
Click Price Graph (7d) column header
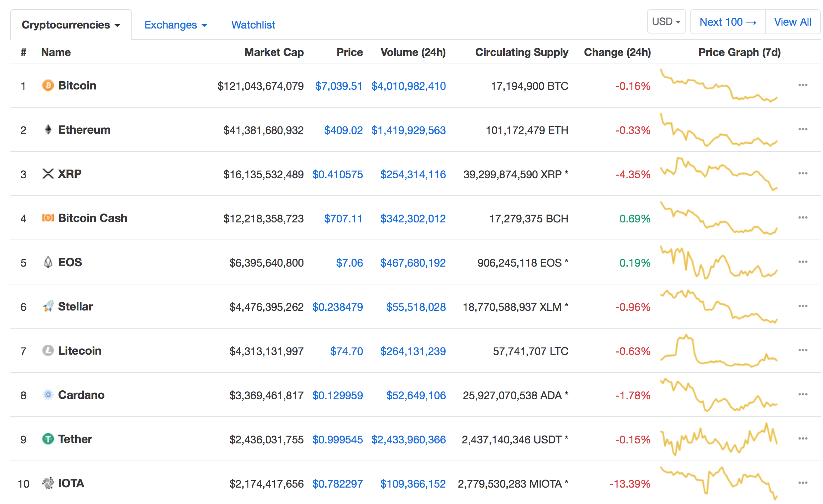(x=740, y=52)
